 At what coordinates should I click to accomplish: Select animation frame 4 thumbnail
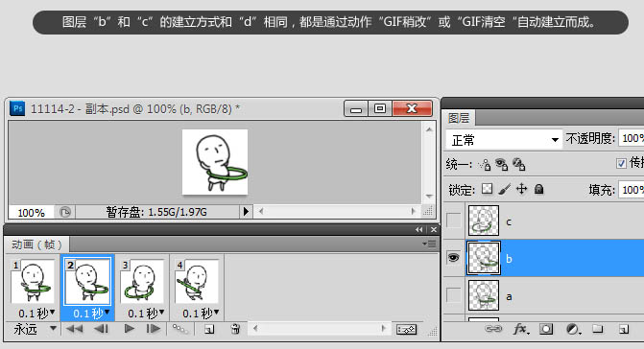point(197,281)
